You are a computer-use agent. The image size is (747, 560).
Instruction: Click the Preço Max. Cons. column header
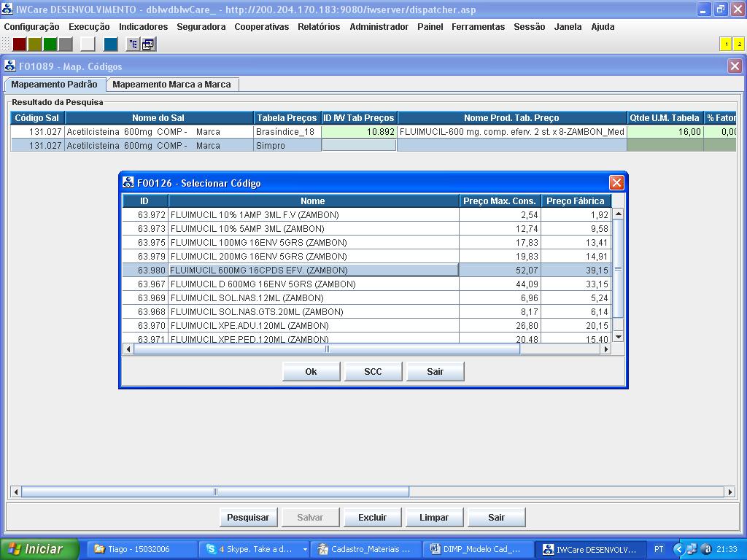(x=500, y=201)
